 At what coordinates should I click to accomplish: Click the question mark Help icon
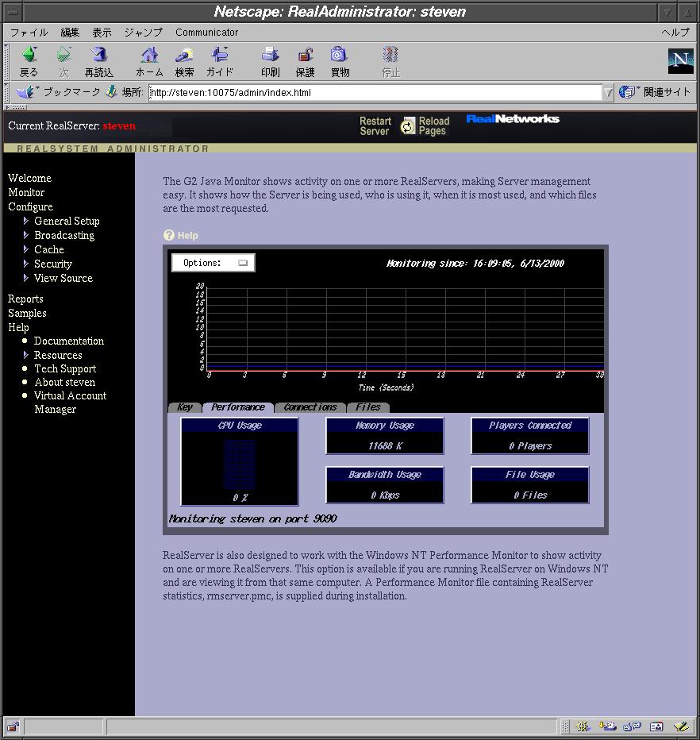[168, 235]
